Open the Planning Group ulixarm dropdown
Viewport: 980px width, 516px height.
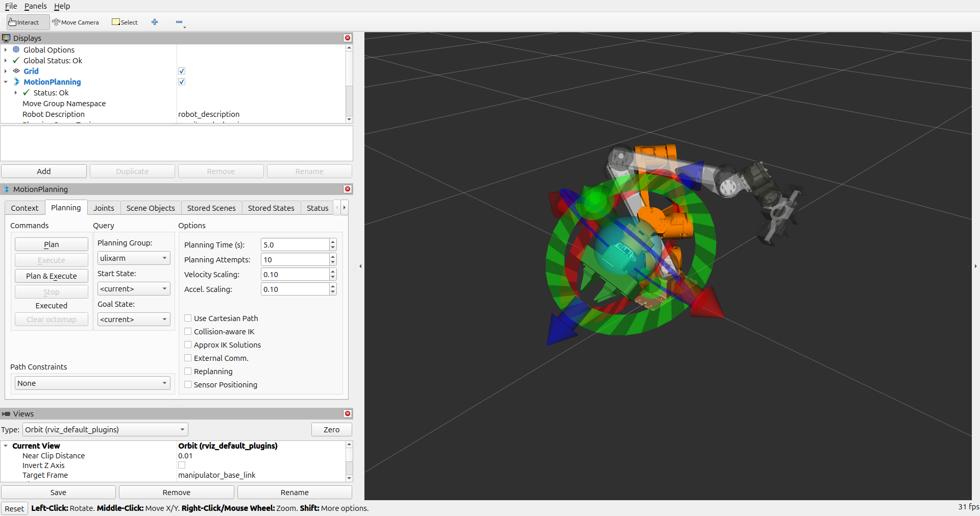tap(134, 258)
